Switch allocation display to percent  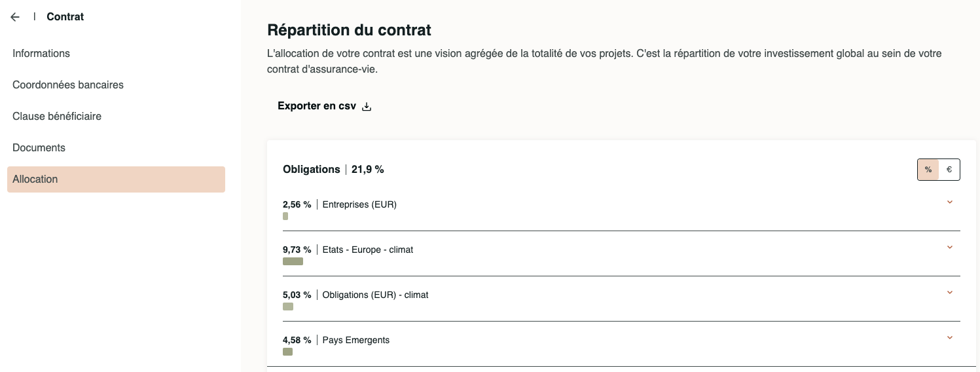pos(928,170)
